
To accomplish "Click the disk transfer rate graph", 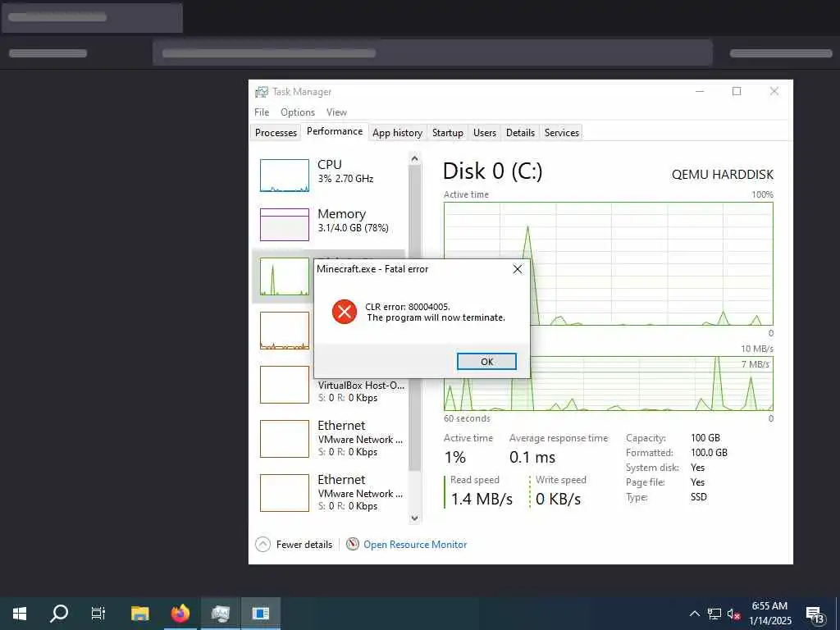I will tap(609, 384).
